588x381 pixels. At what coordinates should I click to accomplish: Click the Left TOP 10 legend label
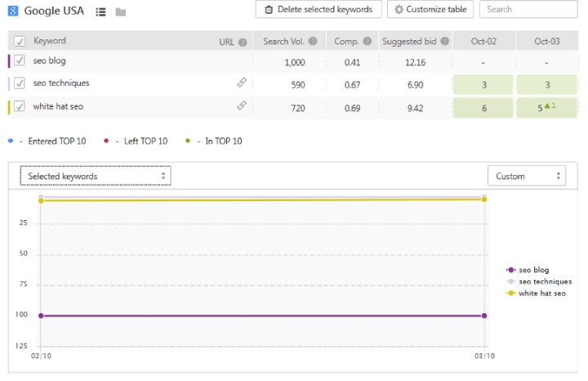point(146,141)
